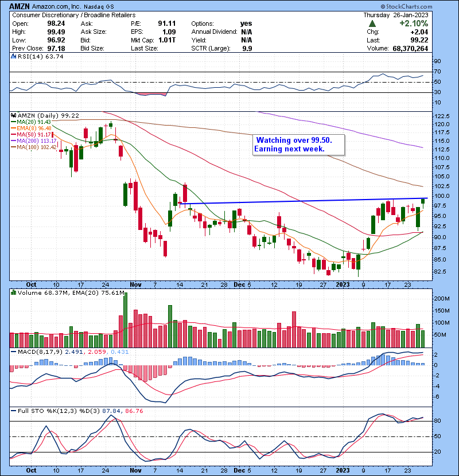Click the EMA(8) 96.48 legend entry
Screen dimensions: 459x476
coord(32,128)
